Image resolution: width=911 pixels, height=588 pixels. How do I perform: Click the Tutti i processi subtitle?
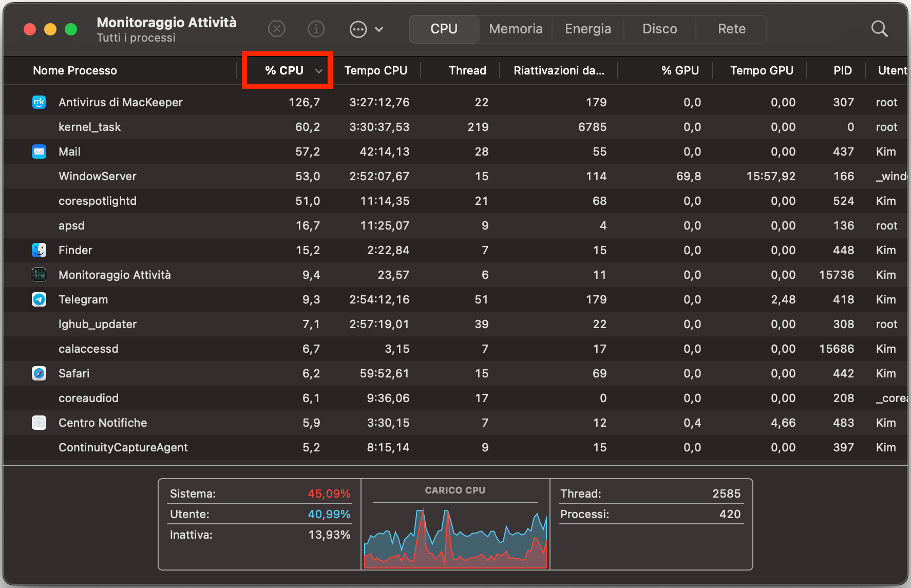(136, 38)
